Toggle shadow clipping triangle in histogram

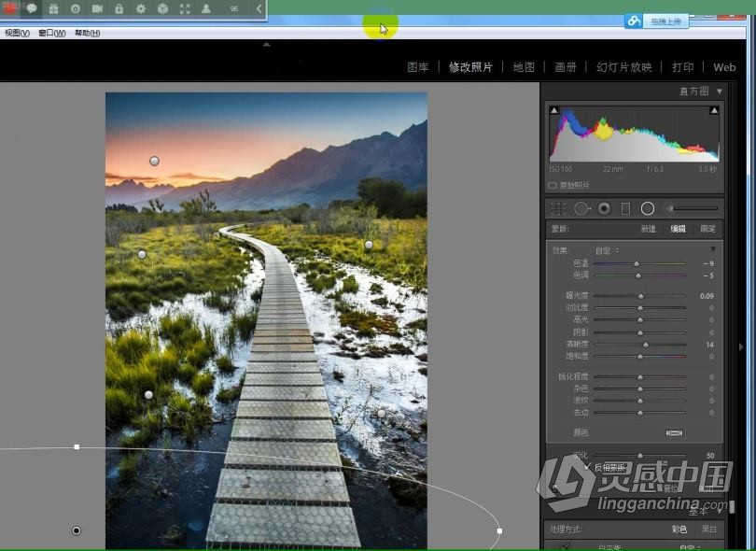[x=554, y=110]
